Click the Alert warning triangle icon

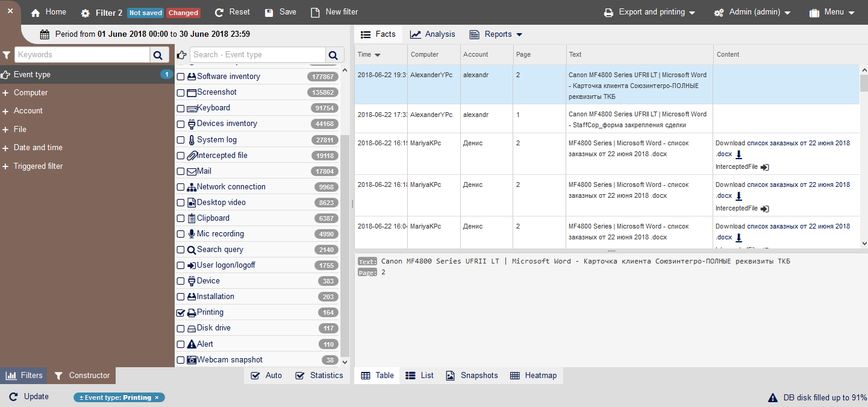192,344
